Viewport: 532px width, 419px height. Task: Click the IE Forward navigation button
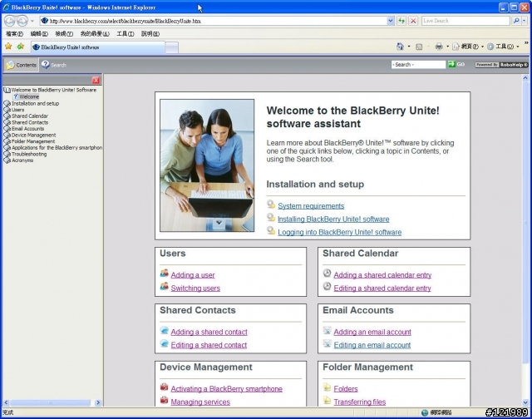point(22,21)
